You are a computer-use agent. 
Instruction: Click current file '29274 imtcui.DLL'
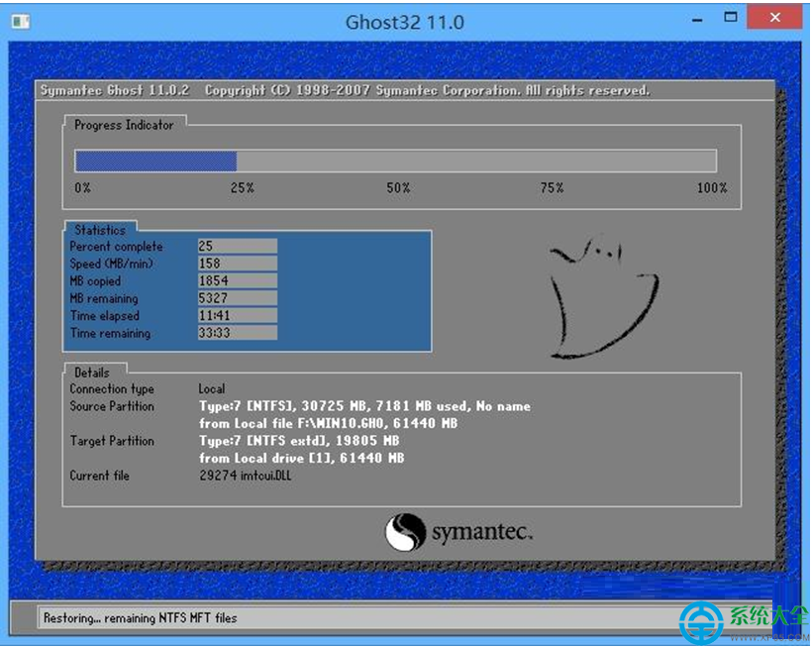pyautogui.click(x=245, y=475)
